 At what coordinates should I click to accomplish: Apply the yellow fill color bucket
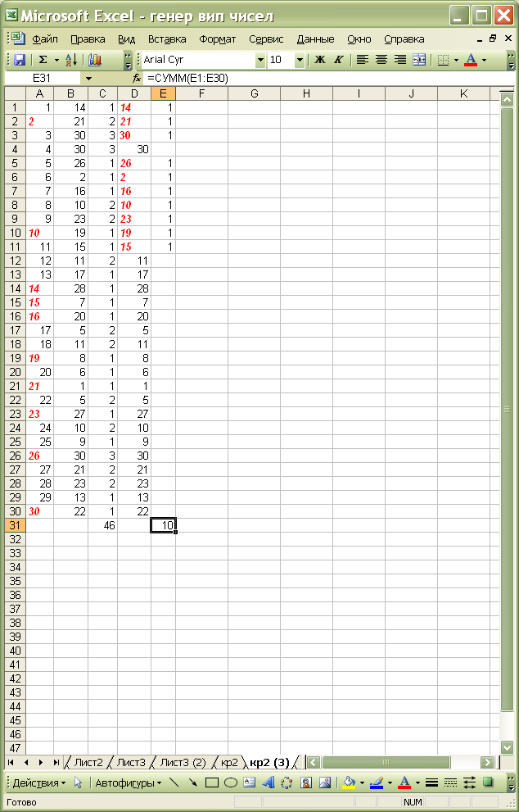click(350, 783)
